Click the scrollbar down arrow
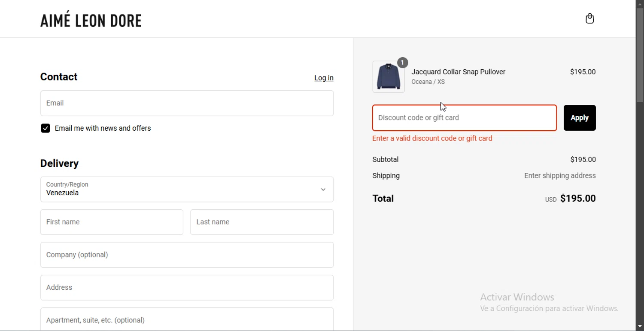This screenshot has width=644, height=331. click(640, 327)
